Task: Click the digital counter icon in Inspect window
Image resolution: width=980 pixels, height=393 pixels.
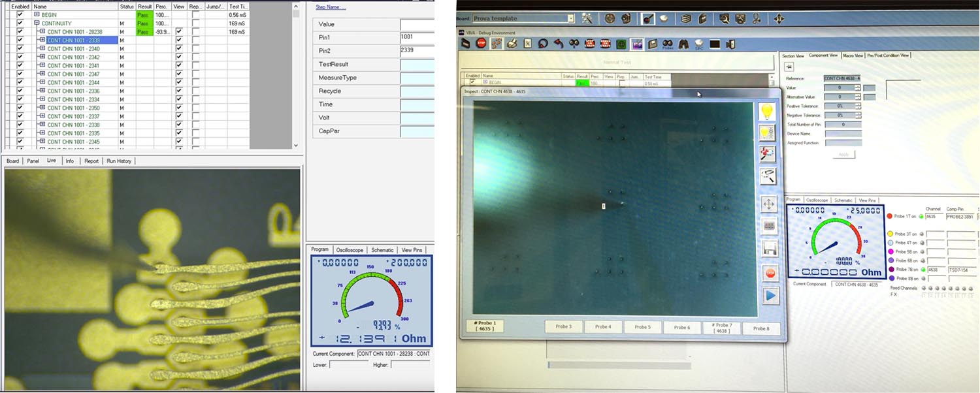Action: click(769, 226)
